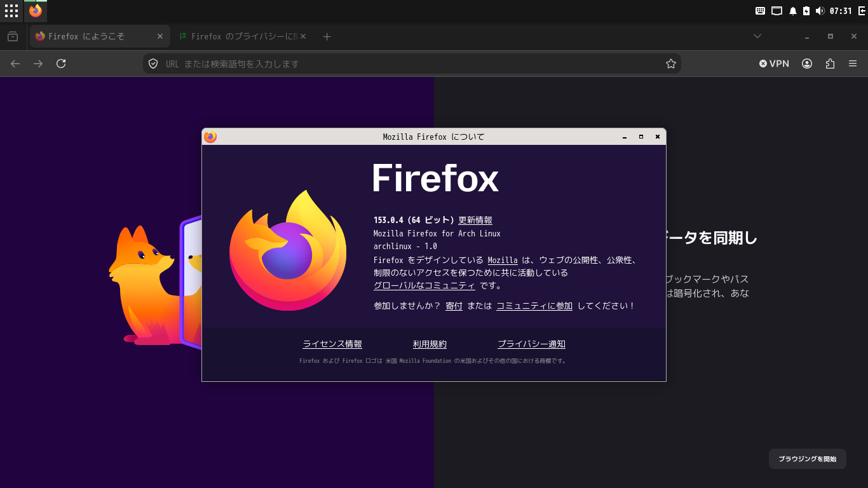The height and width of the screenshot is (488, 868).
Task: Maximize the Mozilla Firefox について dialog
Action: [641, 137]
